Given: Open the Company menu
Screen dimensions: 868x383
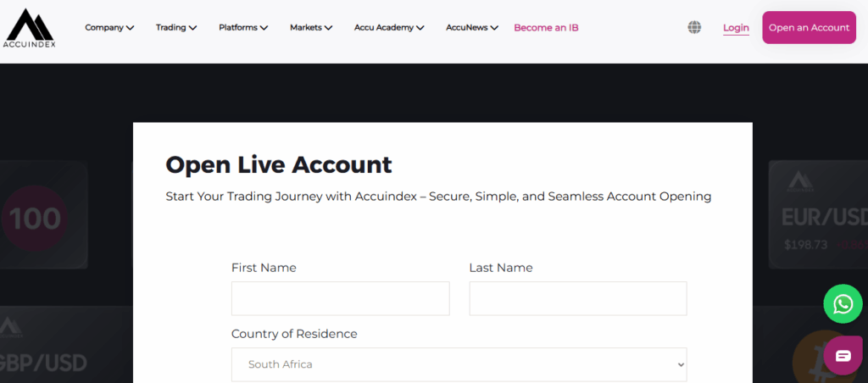Looking at the screenshot, I should [x=109, y=28].
